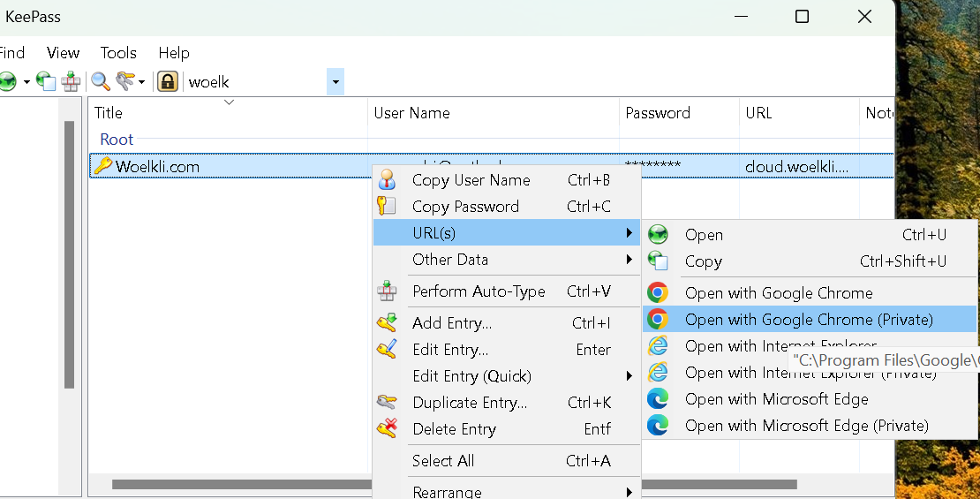Image resolution: width=980 pixels, height=499 pixels.
Task: Click the Lock Workspace padlock icon
Action: pyautogui.click(x=168, y=81)
